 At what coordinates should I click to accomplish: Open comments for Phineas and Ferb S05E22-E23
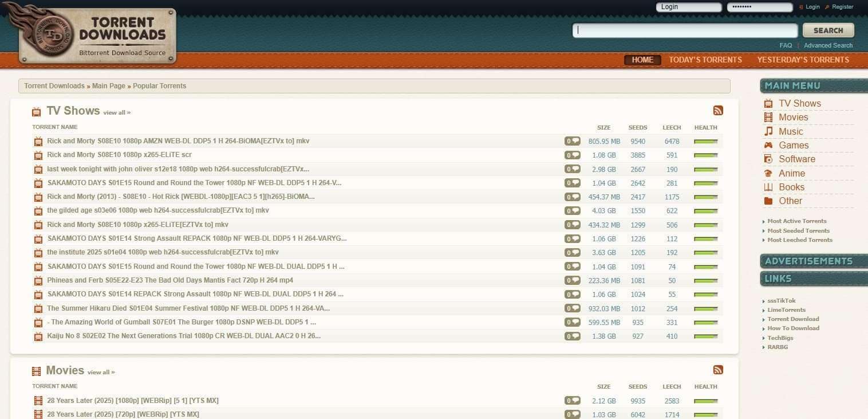coord(573,280)
